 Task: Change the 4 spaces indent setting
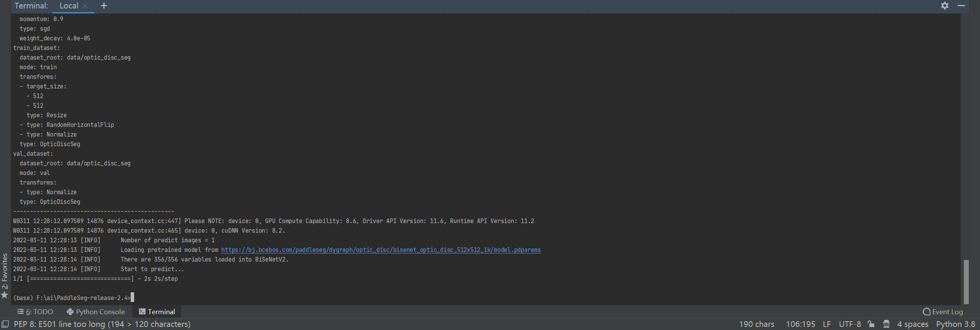point(912,324)
